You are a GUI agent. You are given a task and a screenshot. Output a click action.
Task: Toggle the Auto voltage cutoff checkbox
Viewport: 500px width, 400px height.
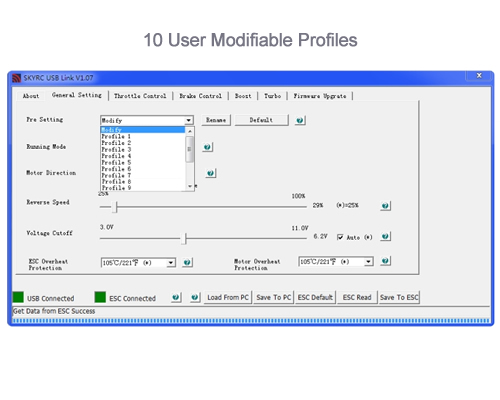[340, 237]
